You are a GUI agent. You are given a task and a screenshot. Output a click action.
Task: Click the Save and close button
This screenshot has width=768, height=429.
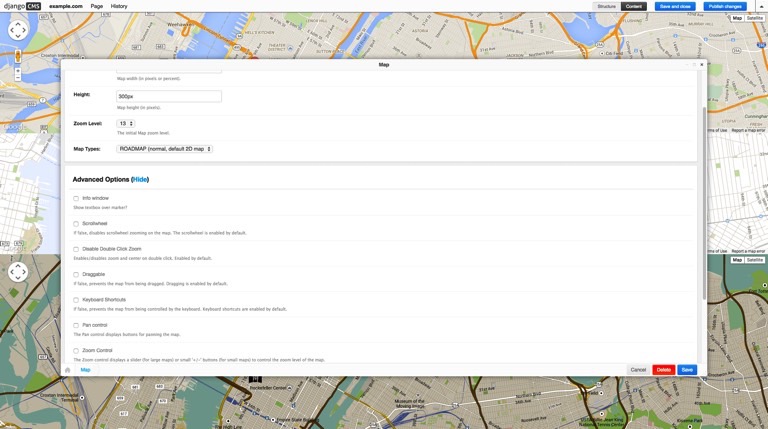pos(675,6)
